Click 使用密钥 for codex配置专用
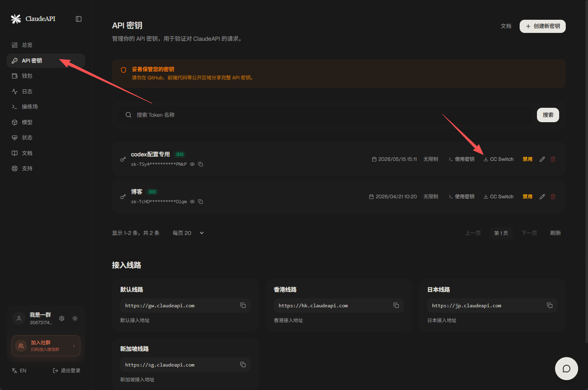Image resolution: width=588 pixels, height=390 pixels. (x=462, y=159)
